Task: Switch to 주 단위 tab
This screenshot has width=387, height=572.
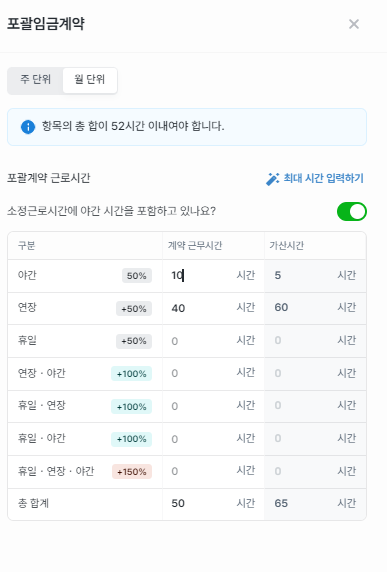Action: coord(35,80)
